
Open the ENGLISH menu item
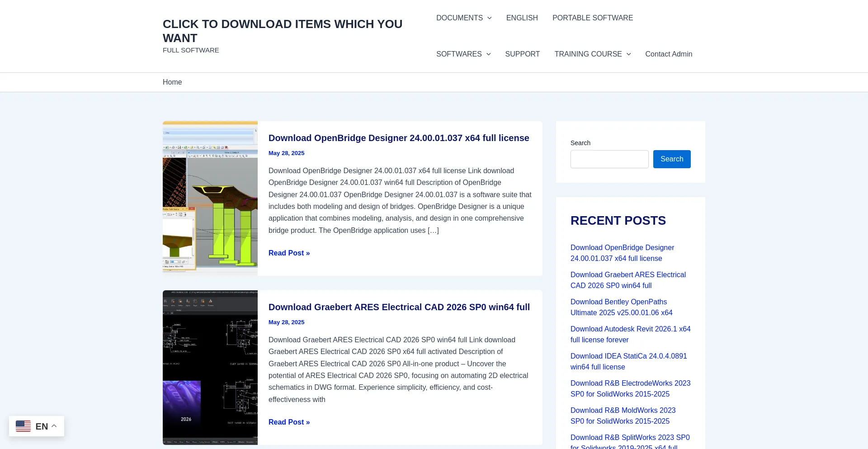click(522, 18)
